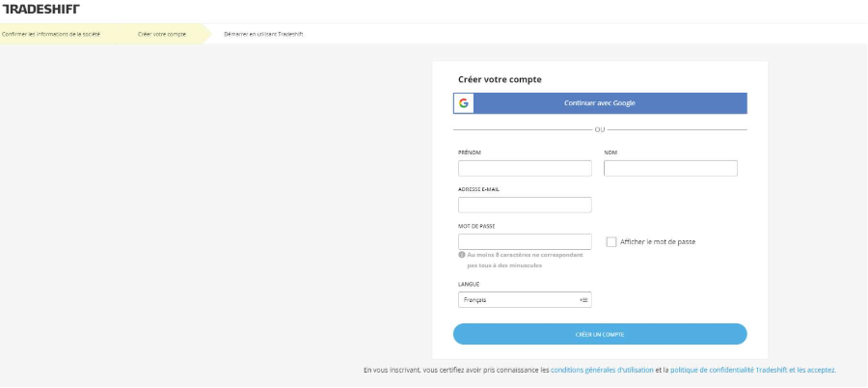Click the LANGUE label
Screen dimensions: 868x388
[x=469, y=284]
